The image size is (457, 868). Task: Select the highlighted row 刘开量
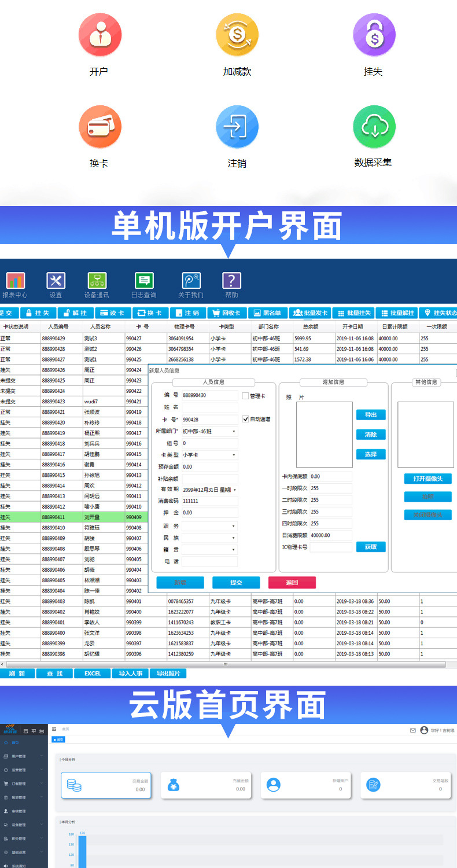74,517
